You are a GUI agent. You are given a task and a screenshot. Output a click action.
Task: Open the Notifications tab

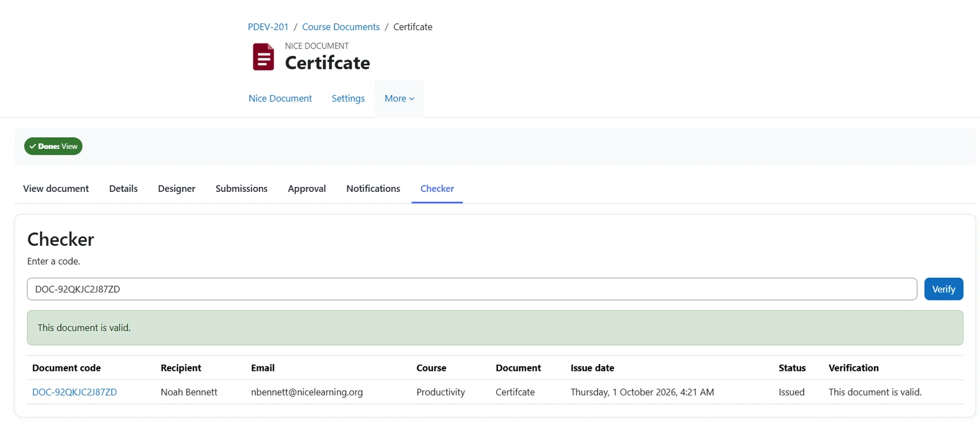(373, 189)
